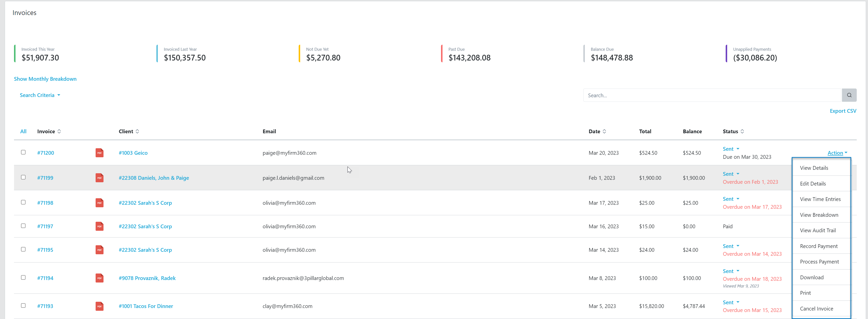Viewport: 868px width, 319px height.
Task: Choose Cancel Invoice from the Action menu
Action: 816,308
